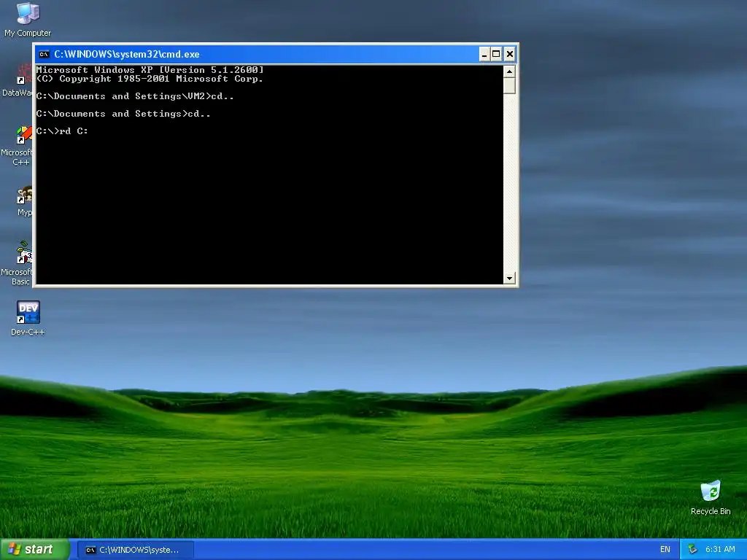Click the cmd scrollbar up arrow
The height and width of the screenshot is (560, 747).
click(509, 71)
